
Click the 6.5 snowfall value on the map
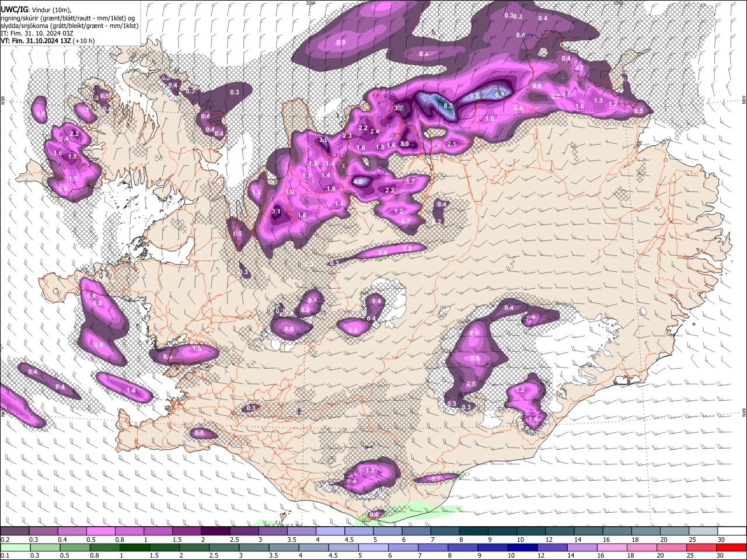(x=475, y=96)
